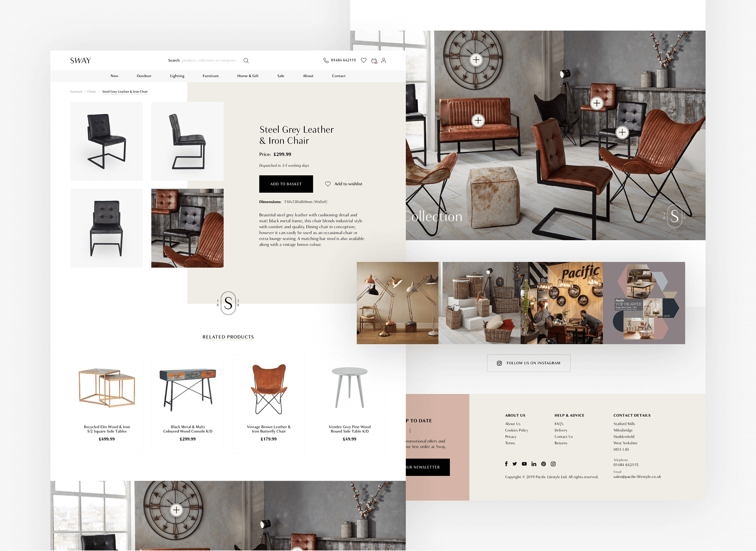Open the FAQ's footer link
This screenshot has width=756, height=551.
point(559,424)
